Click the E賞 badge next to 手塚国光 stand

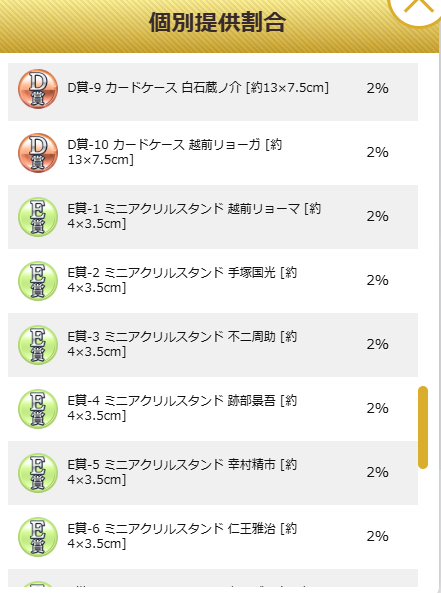click(x=38, y=281)
